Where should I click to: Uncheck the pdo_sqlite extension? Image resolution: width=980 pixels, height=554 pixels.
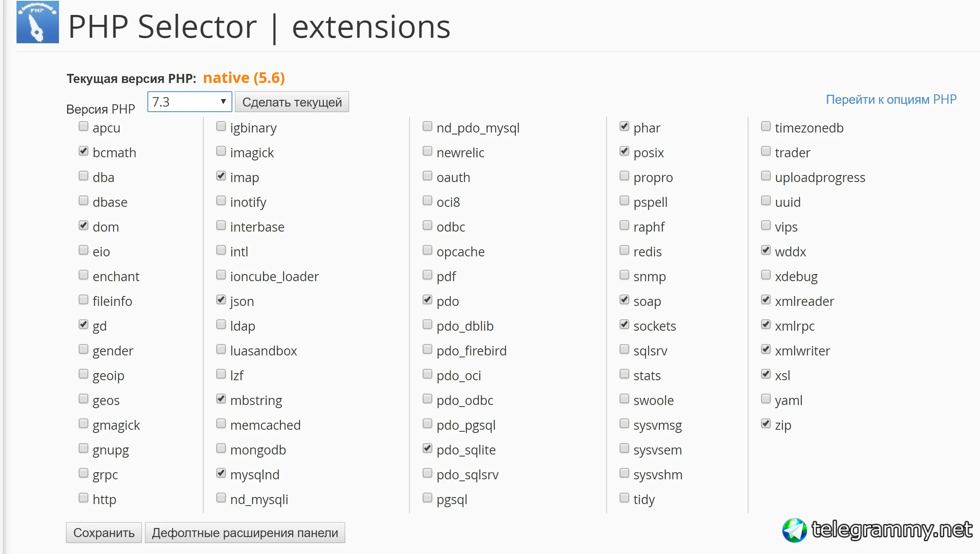click(427, 448)
